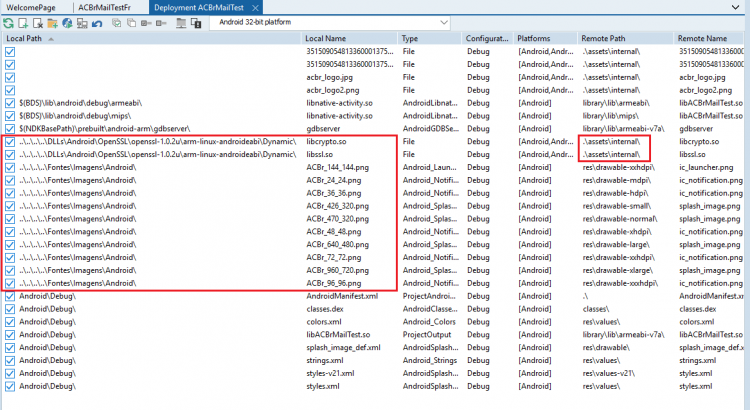Image resolution: width=750 pixels, height=410 pixels.
Task: Click the res\drawable-xlarge\ remote path
Action: click(617, 270)
